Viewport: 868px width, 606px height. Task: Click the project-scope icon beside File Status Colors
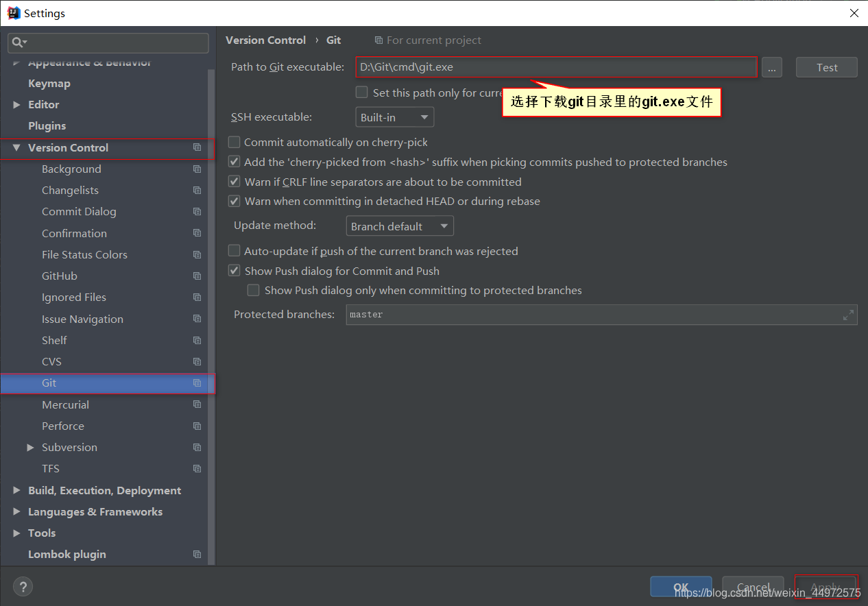[x=197, y=254]
